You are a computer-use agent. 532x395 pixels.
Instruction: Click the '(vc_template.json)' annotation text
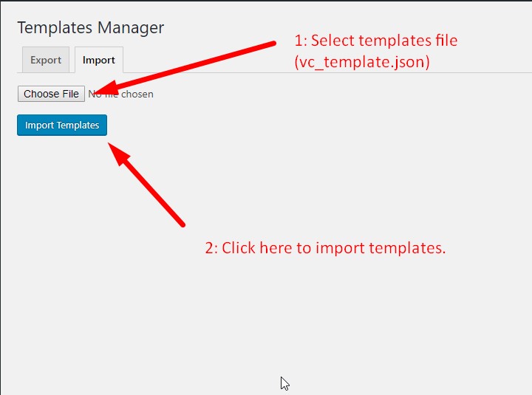click(362, 62)
